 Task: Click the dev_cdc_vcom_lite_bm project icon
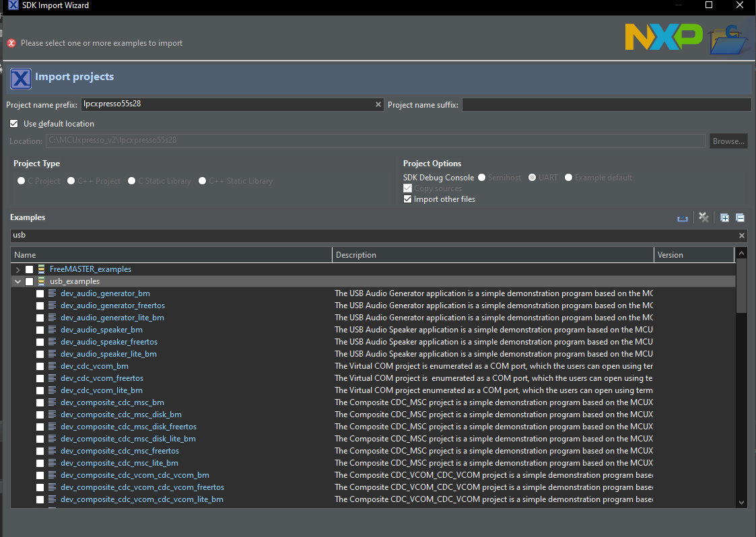coord(52,390)
